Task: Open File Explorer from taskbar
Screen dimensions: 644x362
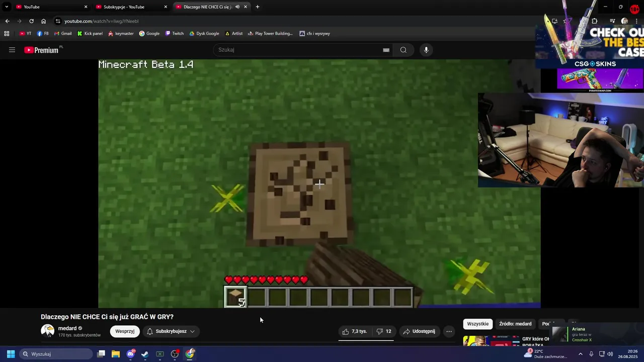Action: [x=116, y=354]
